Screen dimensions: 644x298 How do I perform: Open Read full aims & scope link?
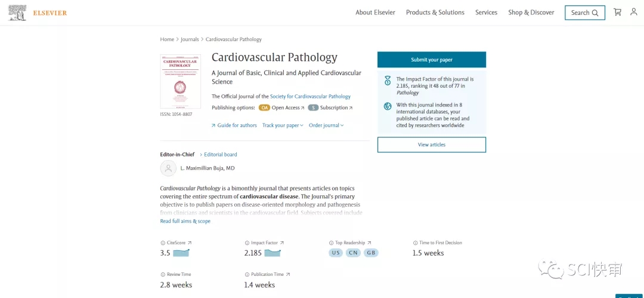click(185, 222)
